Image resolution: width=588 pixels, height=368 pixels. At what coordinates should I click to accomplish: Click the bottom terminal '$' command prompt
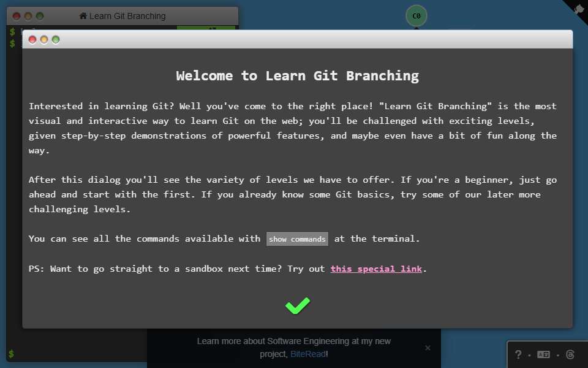11,354
